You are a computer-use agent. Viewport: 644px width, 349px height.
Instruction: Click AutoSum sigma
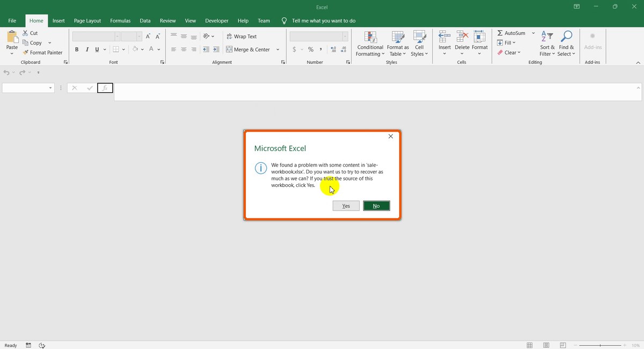pos(511,33)
